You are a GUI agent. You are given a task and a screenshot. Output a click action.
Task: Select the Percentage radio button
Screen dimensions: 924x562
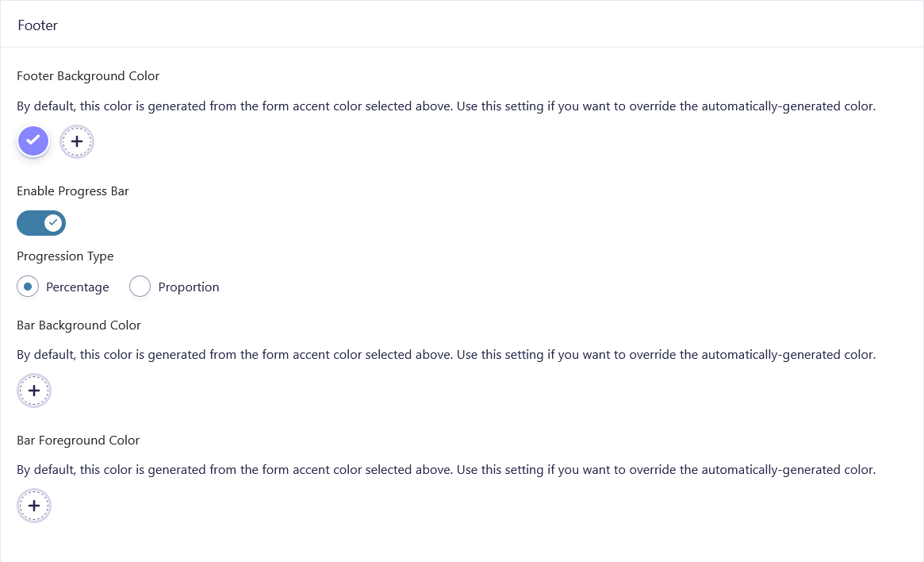pyautogui.click(x=28, y=287)
